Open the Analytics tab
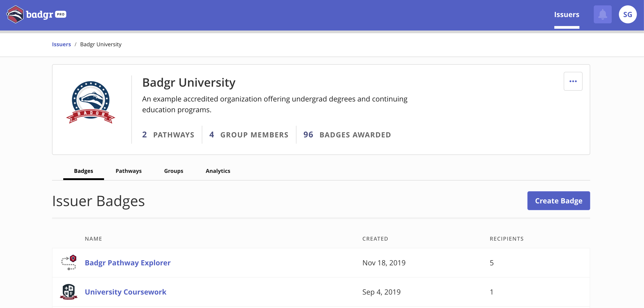 (218, 171)
